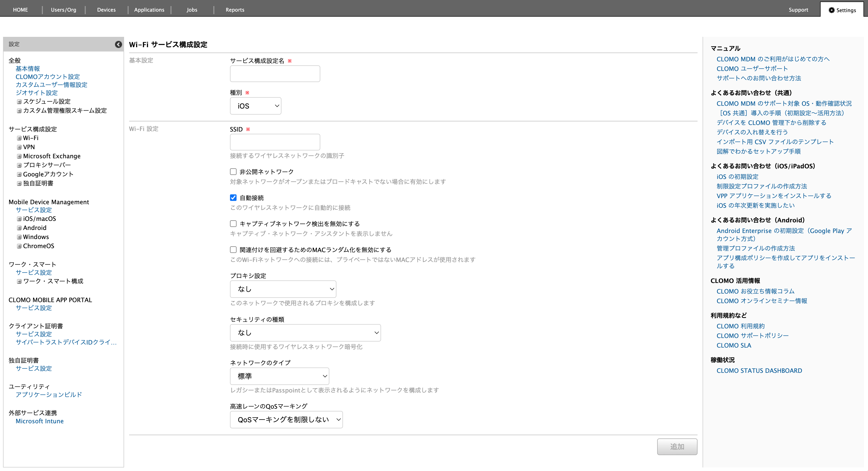The width and height of the screenshot is (868, 471).
Task: Go to the Reports menu
Action: click(235, 10)
